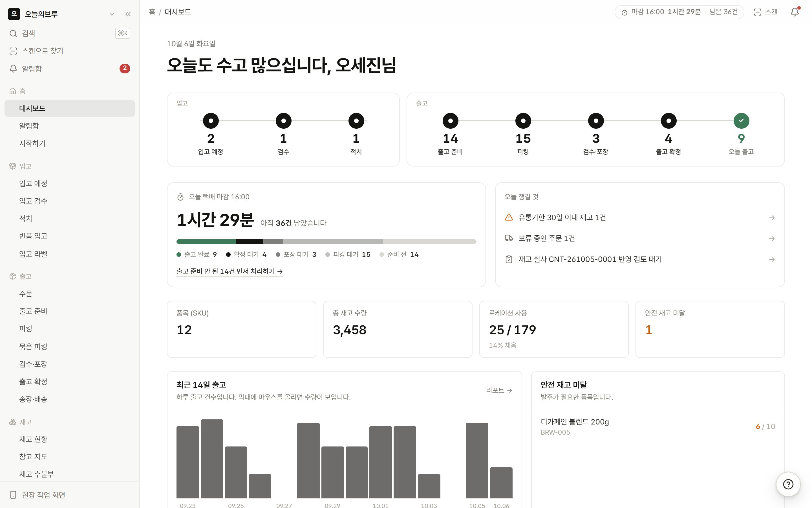Viewport: 812px width, 508px height.
Task: Click the 적치 step circle
Action: tap(356, 121)
